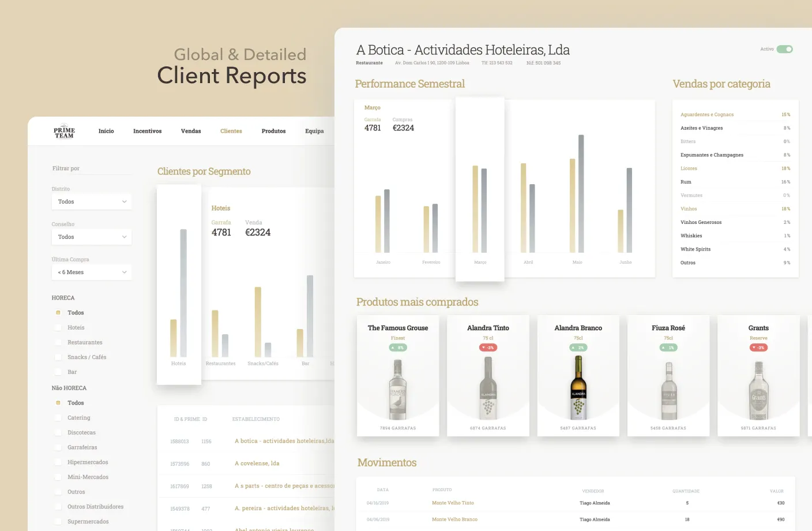
Task: Check the Hoteis filter
Action: 58,328
